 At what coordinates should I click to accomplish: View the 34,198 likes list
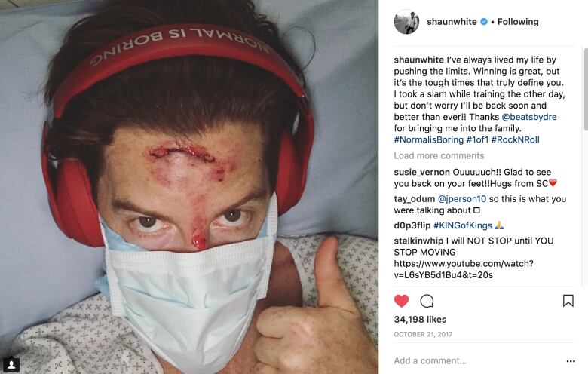(420, 320)
